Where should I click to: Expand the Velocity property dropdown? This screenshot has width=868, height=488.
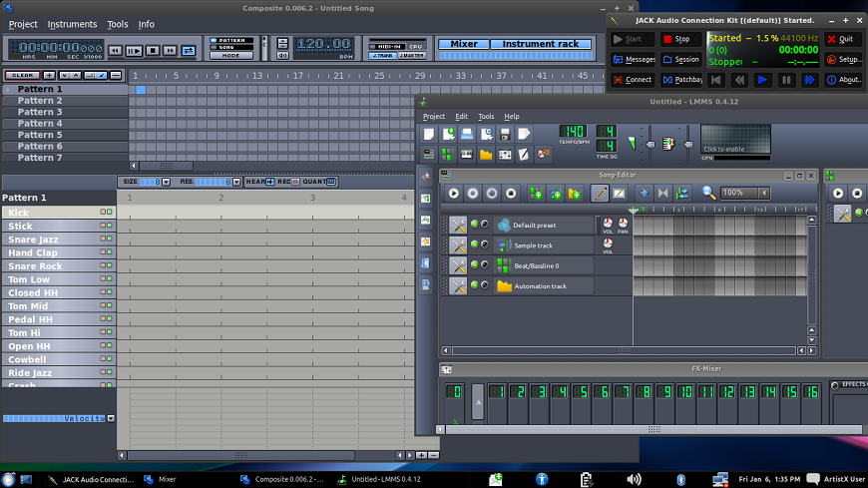[x=111, y=418]
